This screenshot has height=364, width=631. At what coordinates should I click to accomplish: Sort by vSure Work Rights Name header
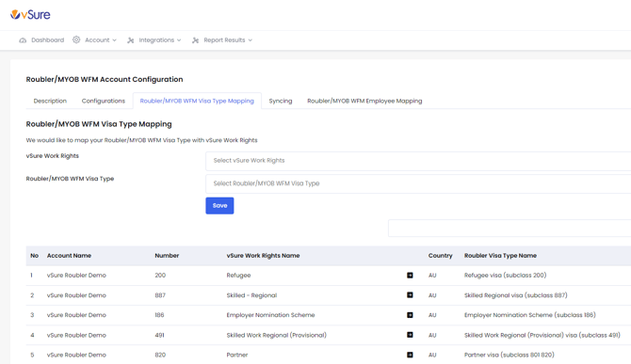click(263, 256)
